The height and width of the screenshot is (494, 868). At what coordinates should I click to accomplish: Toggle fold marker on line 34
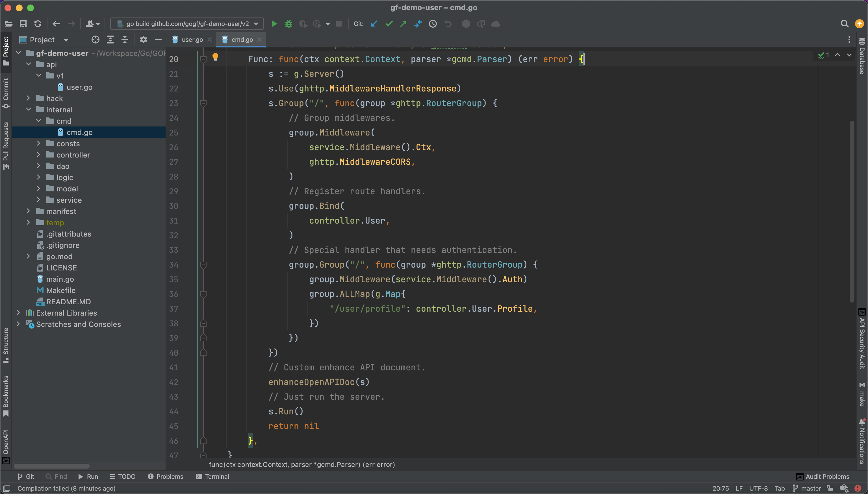[x=203, y=265]
